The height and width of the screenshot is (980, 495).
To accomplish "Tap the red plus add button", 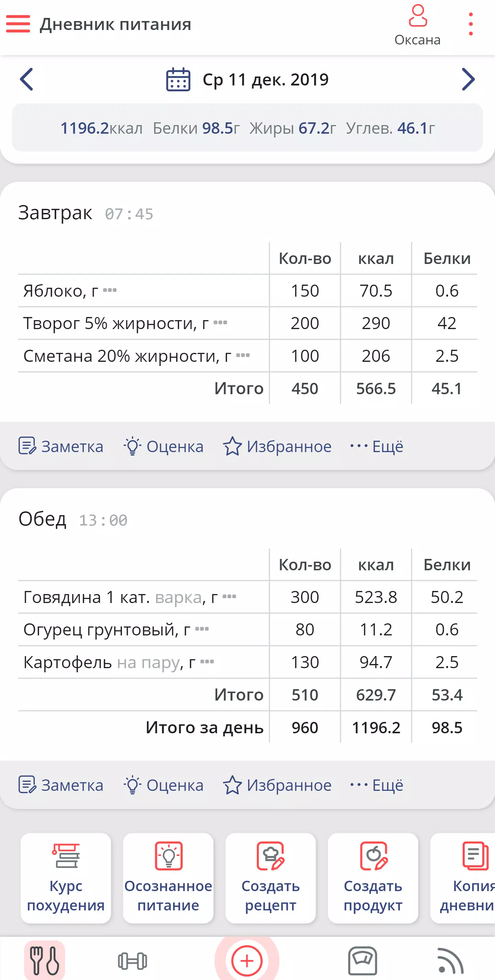I will tap(247, 961).
